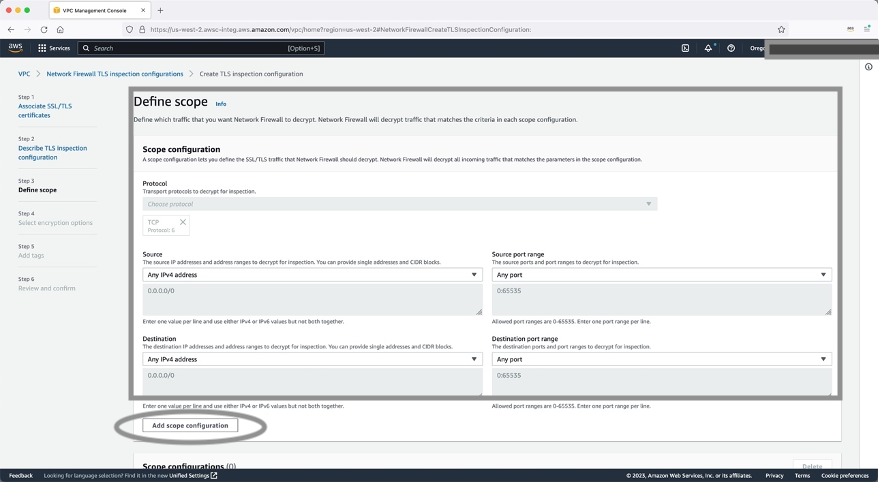This screenshot has width=879, height=483.
Task: Click the AWS logo home icon
Action: [16, 48]
